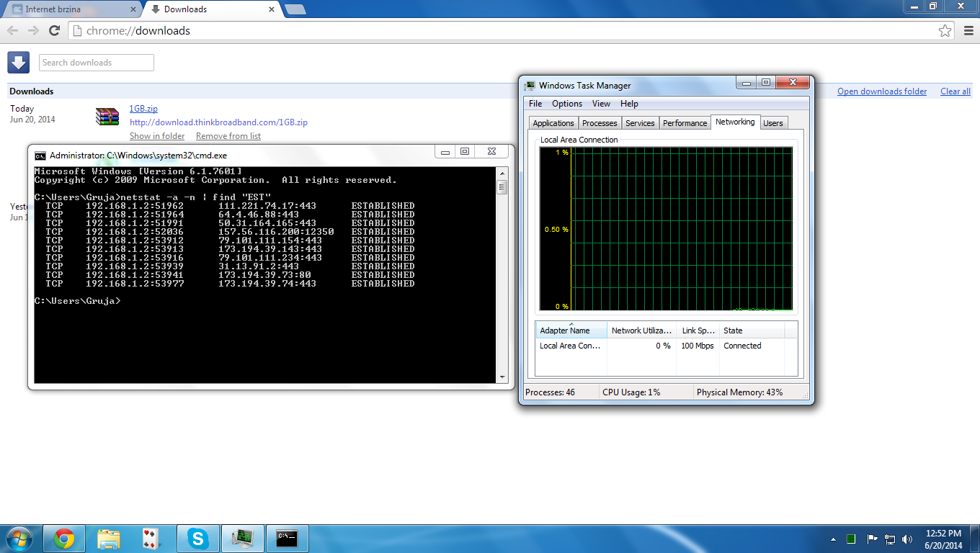
Task: Click the 111.221.74.17:443 connection line
Action: point(230,206)
